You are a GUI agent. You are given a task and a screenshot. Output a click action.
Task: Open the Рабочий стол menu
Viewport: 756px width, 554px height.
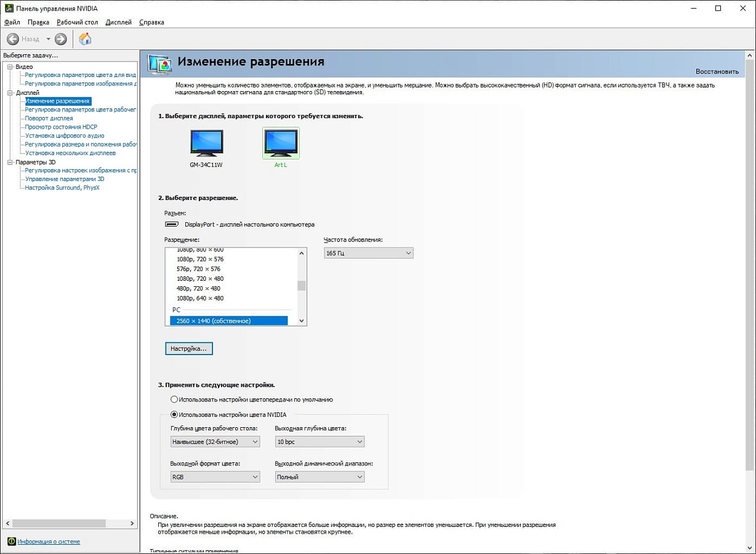(78, 22)
